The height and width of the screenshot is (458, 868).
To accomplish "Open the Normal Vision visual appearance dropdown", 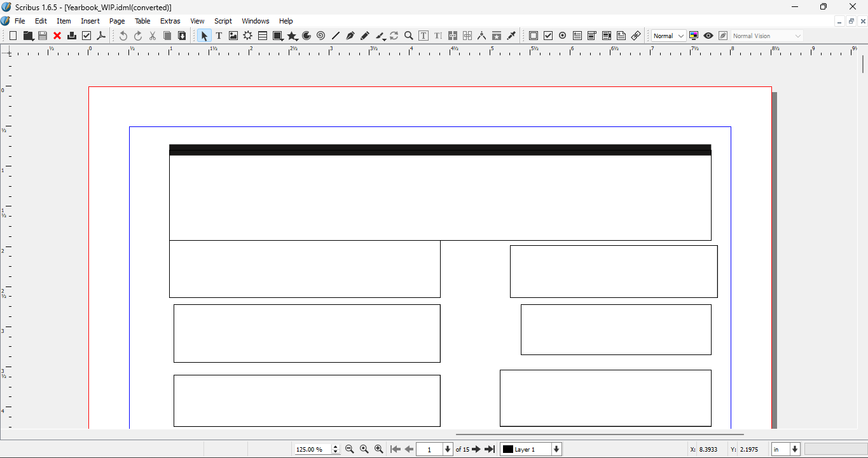I will (x=767, y=36).
